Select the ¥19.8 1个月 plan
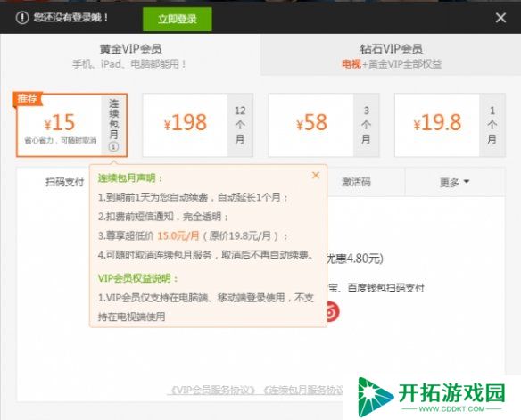This screenshot has width=521, height=420. [x=450, y=125]
